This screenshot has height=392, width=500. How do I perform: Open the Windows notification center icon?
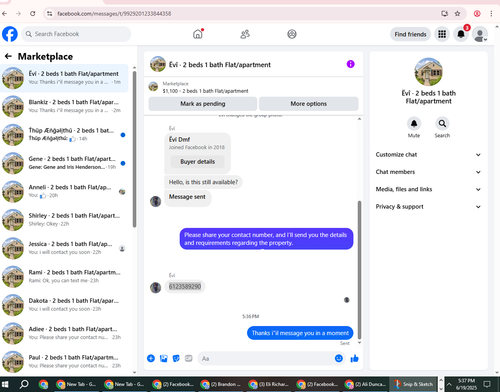pos(488,384)
